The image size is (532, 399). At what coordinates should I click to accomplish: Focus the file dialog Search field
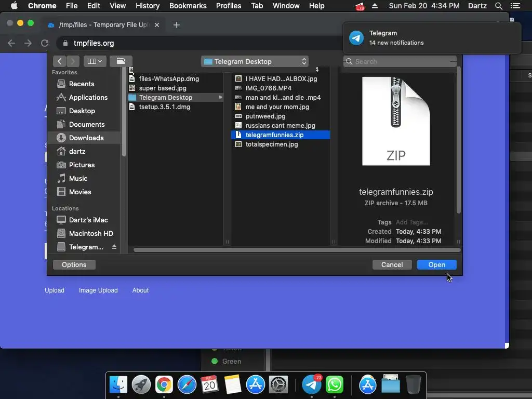[x=400, y=61]
